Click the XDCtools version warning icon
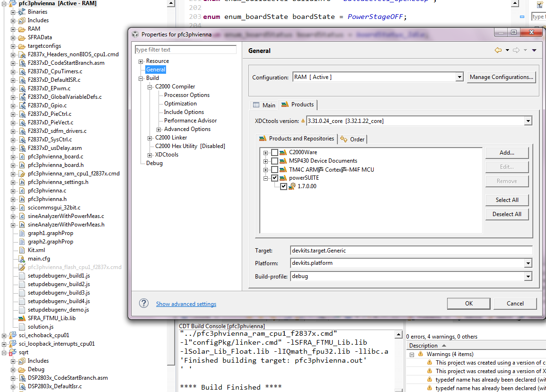Screen dimensions: 546x392 [x=303, y=121]
